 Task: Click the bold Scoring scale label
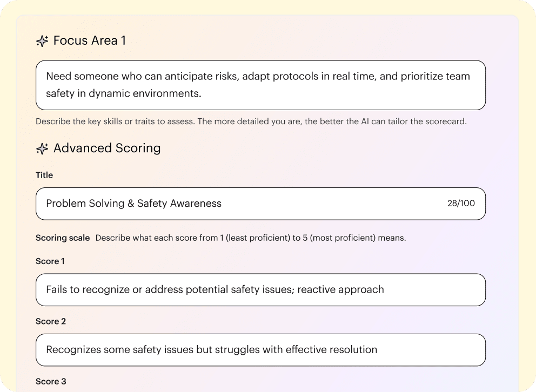tap(63, 238)
